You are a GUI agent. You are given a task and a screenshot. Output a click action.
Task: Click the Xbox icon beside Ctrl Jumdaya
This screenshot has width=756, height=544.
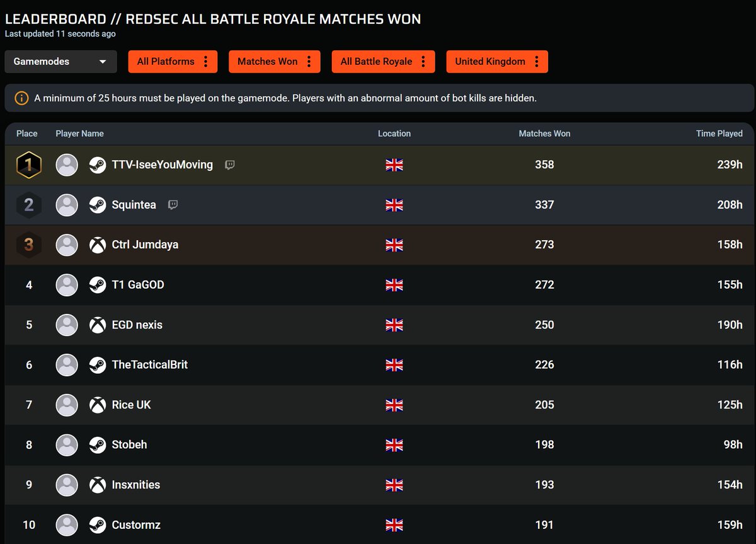tap(98, 245)
